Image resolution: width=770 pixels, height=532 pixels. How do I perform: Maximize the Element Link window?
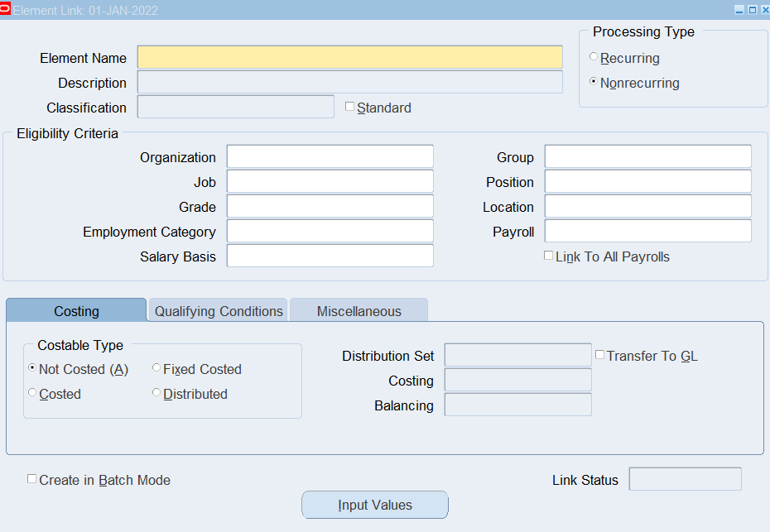752,10
